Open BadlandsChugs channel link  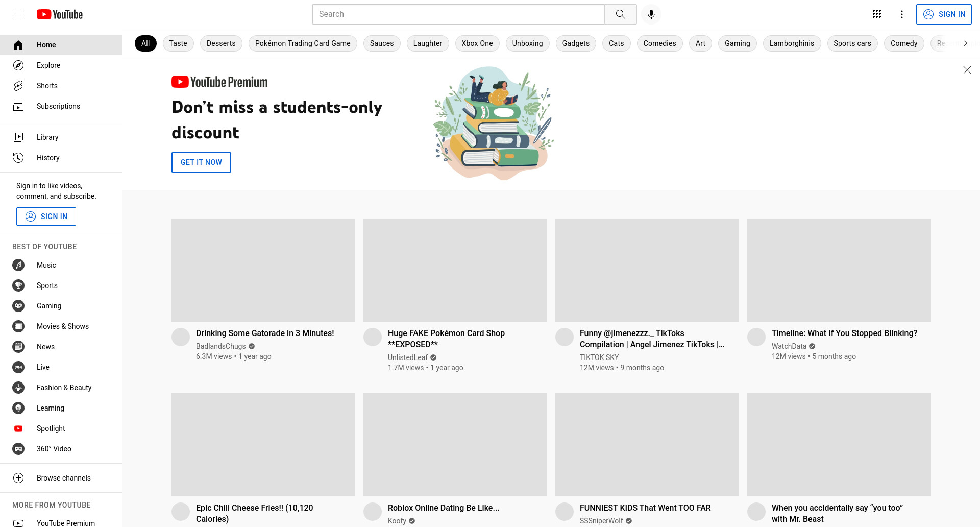click(221, 346)
